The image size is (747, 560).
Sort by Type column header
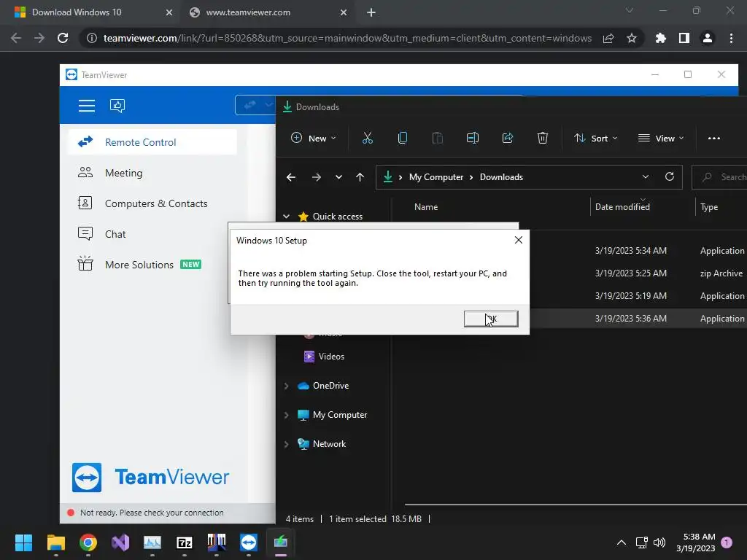[709, 206]
